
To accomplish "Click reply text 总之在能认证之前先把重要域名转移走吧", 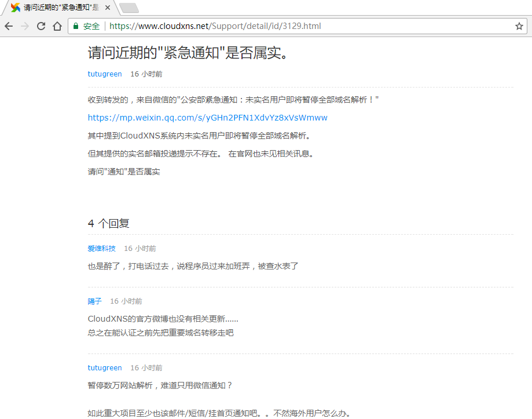I will [160, 333].
